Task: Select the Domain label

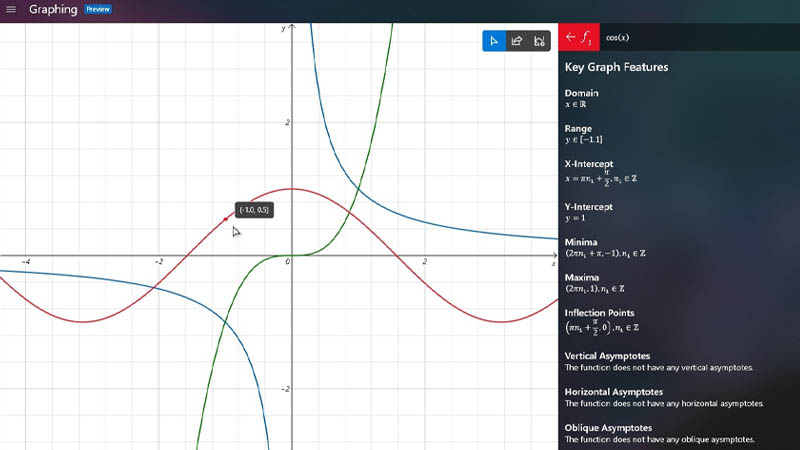Action: pos(581,93)
